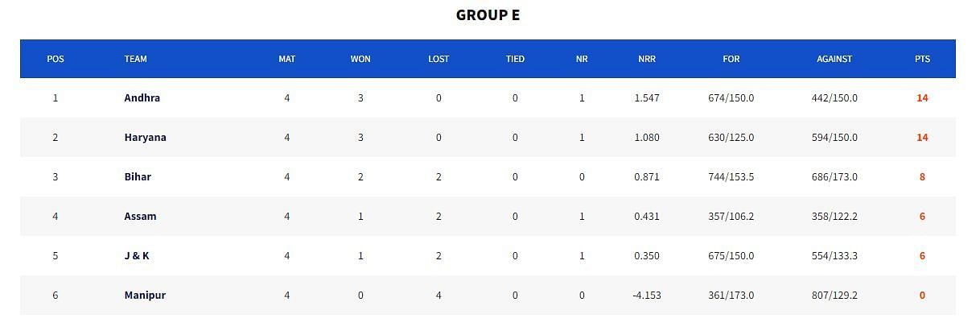980x335 pixels.
Task: Click the PTS column header
Action: point(922,59)
